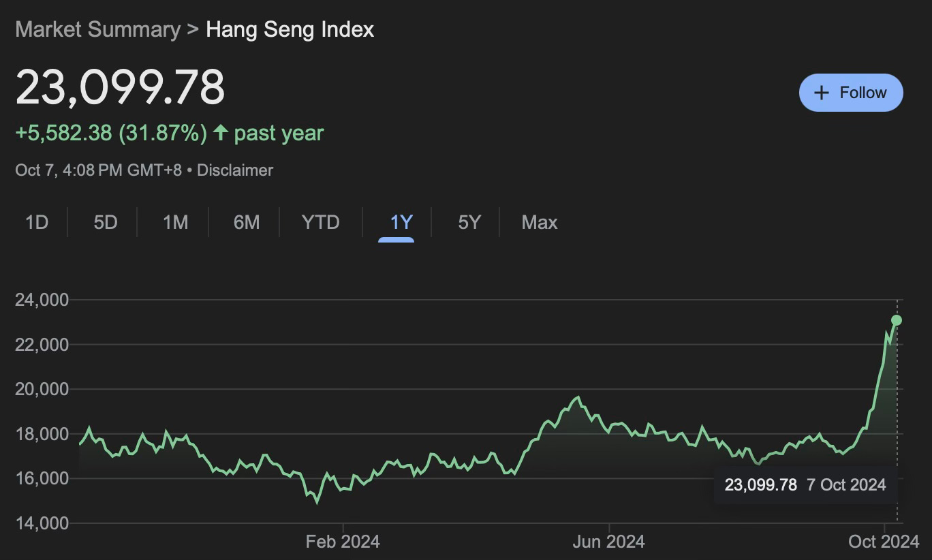Select the 1Y time range tab

pos(401,222)
